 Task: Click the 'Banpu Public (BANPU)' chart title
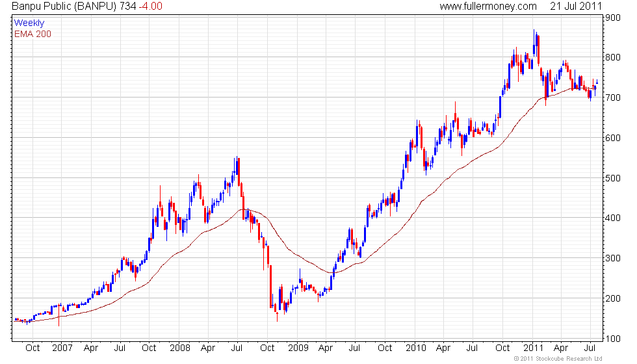click(64, 6)
